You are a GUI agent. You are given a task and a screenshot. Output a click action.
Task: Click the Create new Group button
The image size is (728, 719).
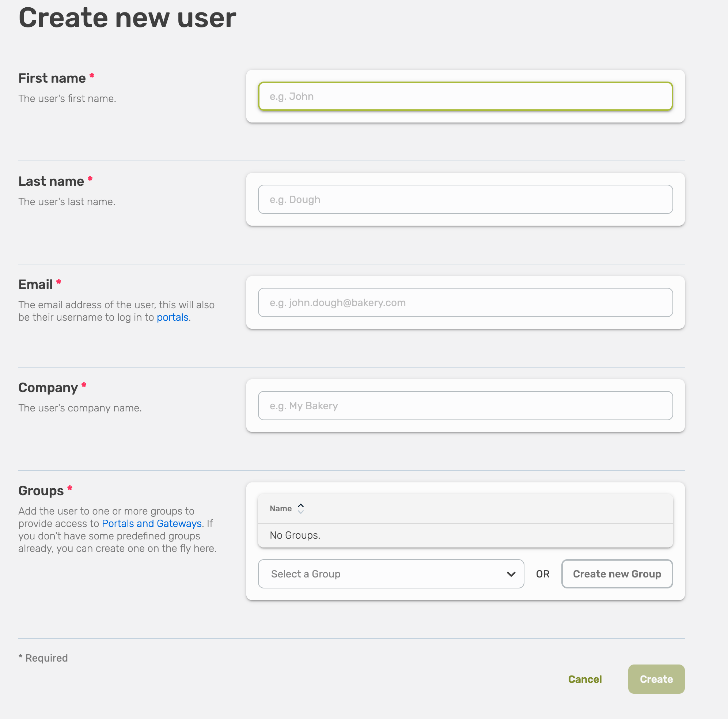click(617, 573)
